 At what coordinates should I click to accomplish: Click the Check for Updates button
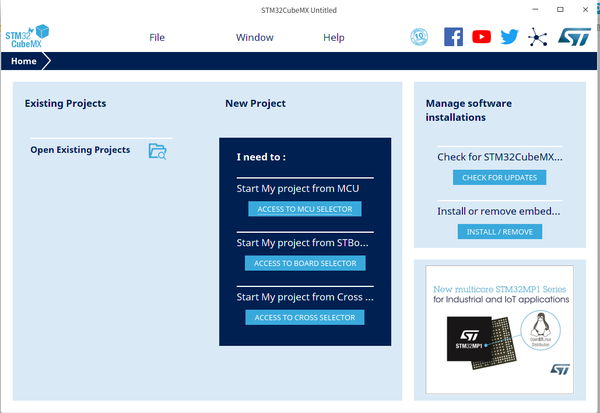(x=499, y=178)
